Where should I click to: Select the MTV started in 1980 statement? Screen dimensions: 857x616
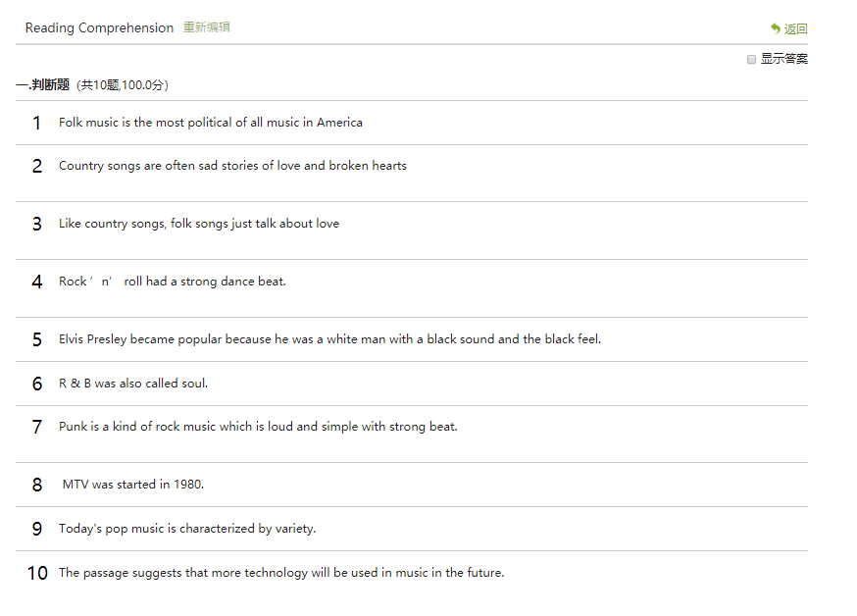pos(133,485)
